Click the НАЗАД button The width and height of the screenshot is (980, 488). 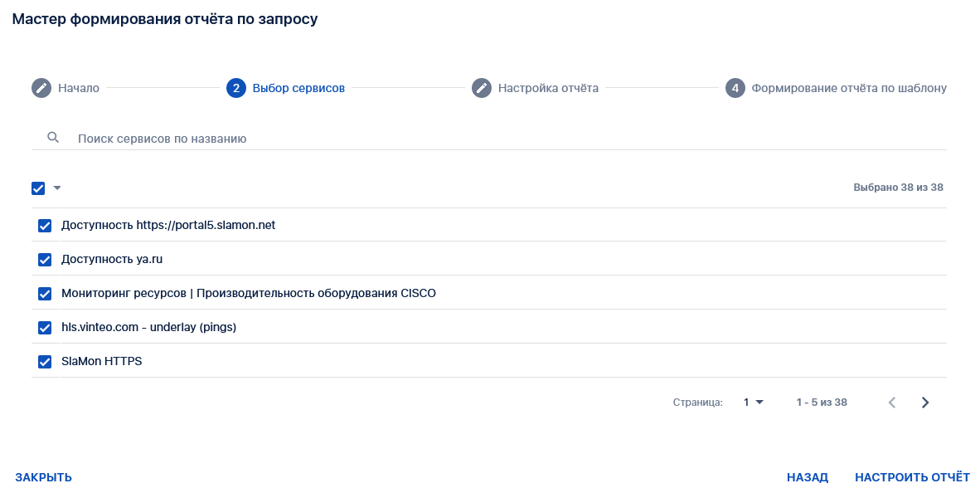tap(808, 477)
